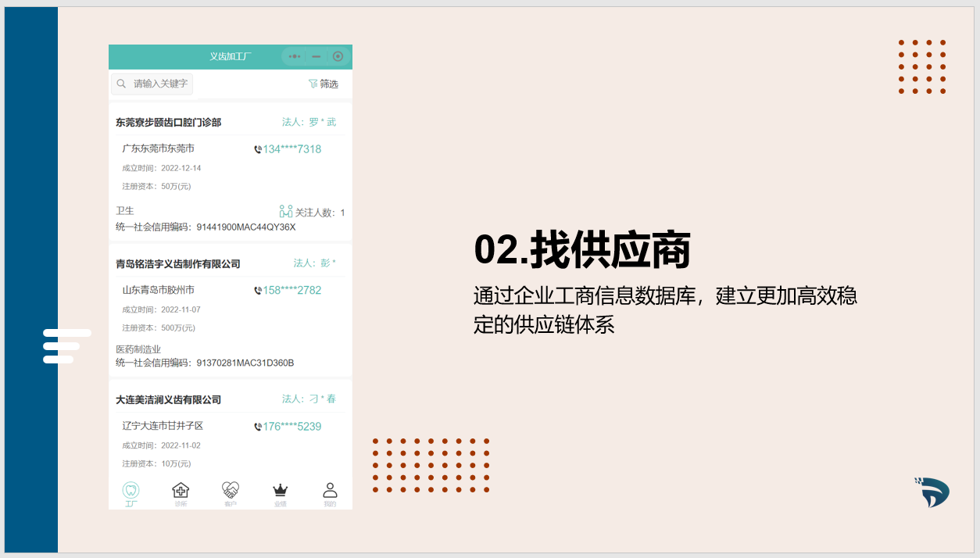Click the address 广东东莞市东莞市
This screenshot has width=980, height=558.
[x=159, y=148]
